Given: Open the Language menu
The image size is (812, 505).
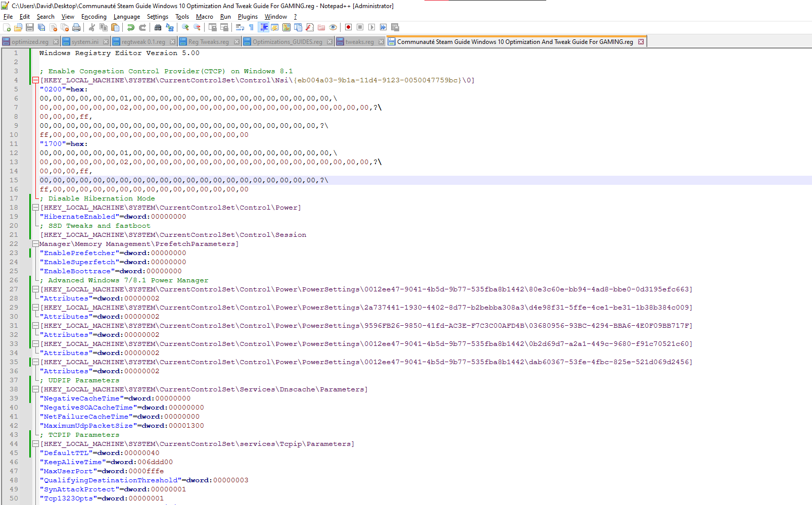Looking at the screenshot, I should point(127,17).
